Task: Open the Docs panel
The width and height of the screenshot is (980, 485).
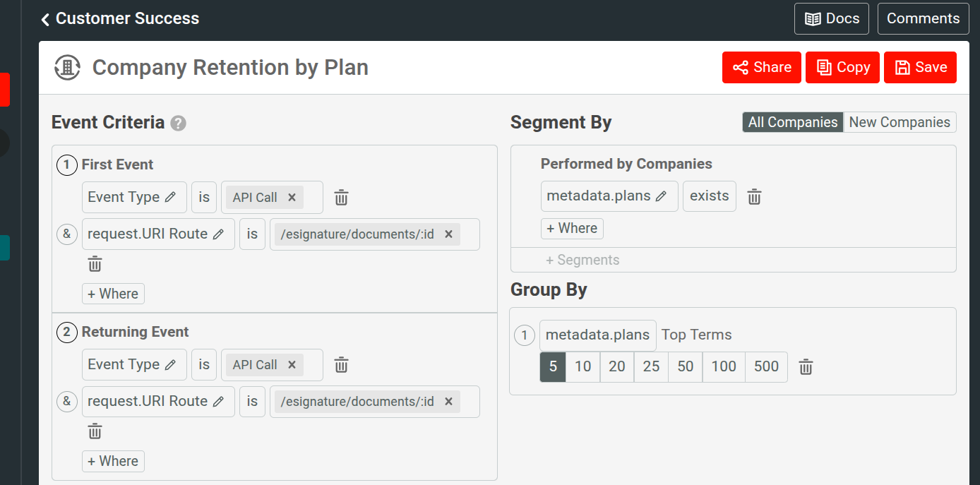Action: (x=831, y=18)
